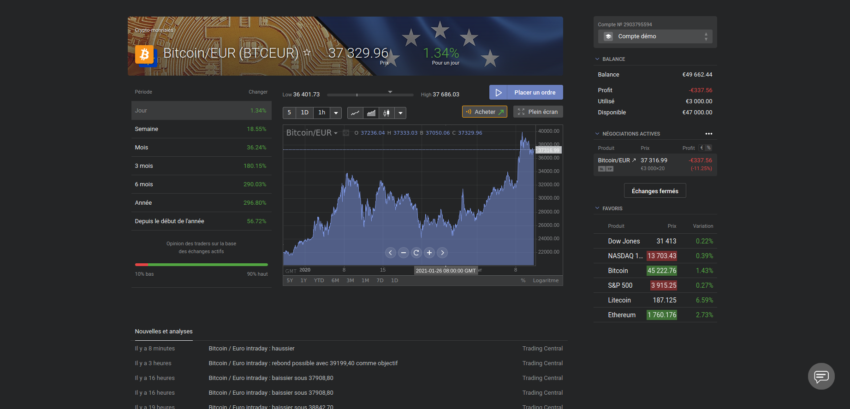Click the Bitcoin price cell 45 222.76

(661, 270)
